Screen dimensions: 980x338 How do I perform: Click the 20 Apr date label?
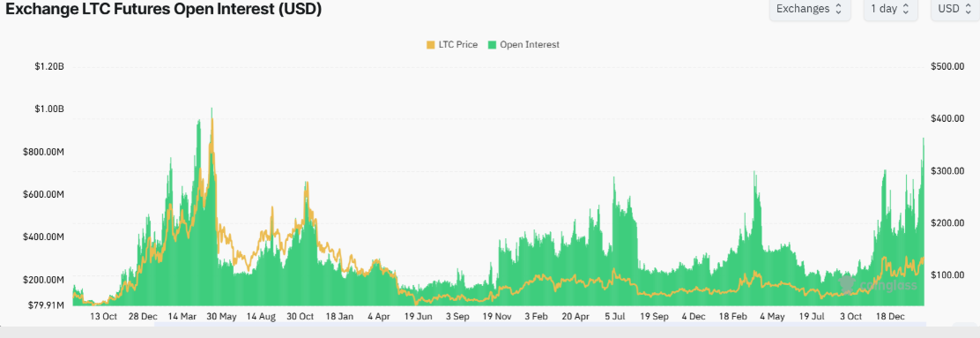coord(575,317)
